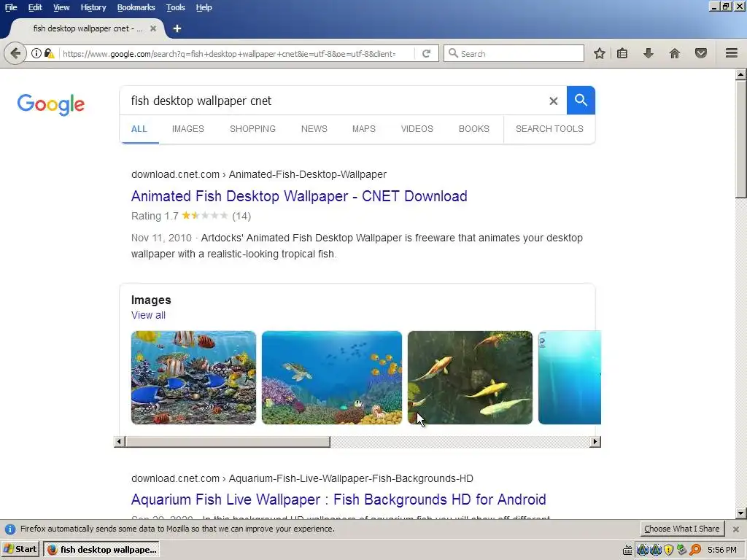Click the taskbar clock showing 5:56 PM
Screen dimensions: 747x560
tap(722, 550)
